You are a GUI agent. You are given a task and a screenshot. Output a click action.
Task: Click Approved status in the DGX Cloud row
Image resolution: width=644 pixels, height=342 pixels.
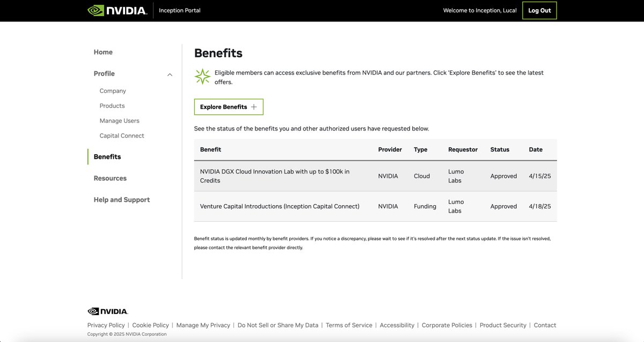pyautogui.click(x=503, y=176)
